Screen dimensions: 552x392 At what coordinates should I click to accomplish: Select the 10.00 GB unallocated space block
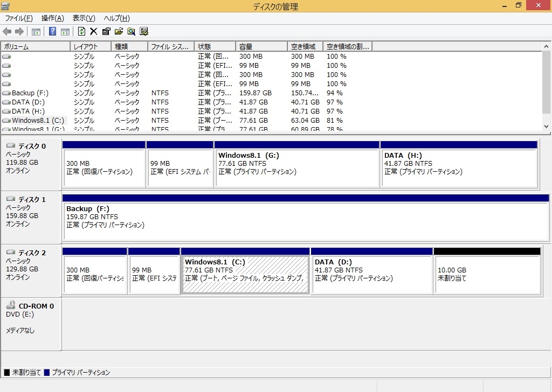pyautogui.click(x=487, y=275)
